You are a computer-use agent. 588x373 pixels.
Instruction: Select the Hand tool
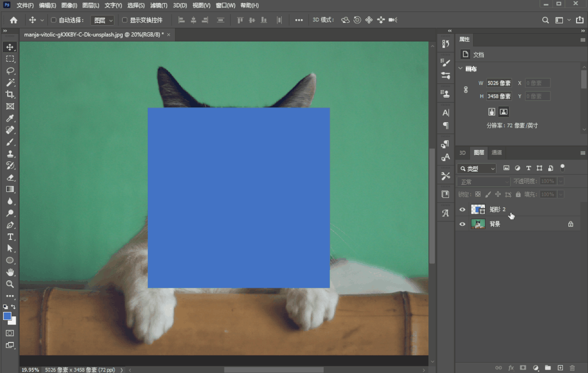10,272
